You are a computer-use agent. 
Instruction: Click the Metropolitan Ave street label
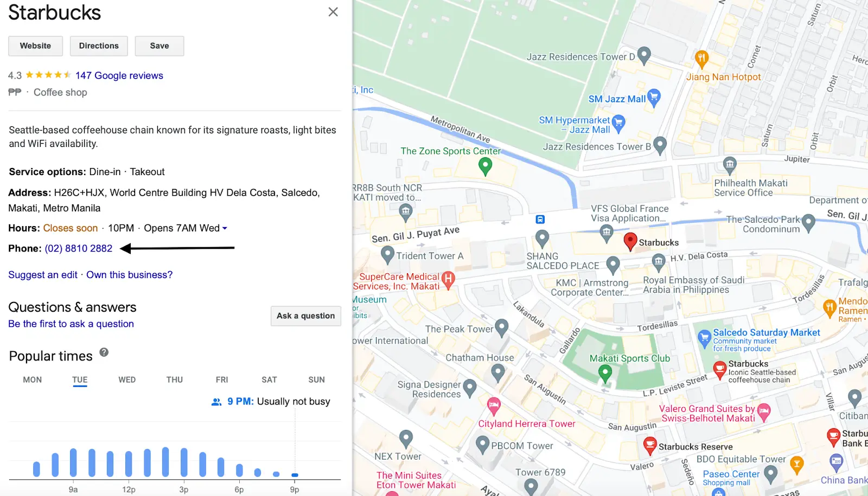(461, 129)
